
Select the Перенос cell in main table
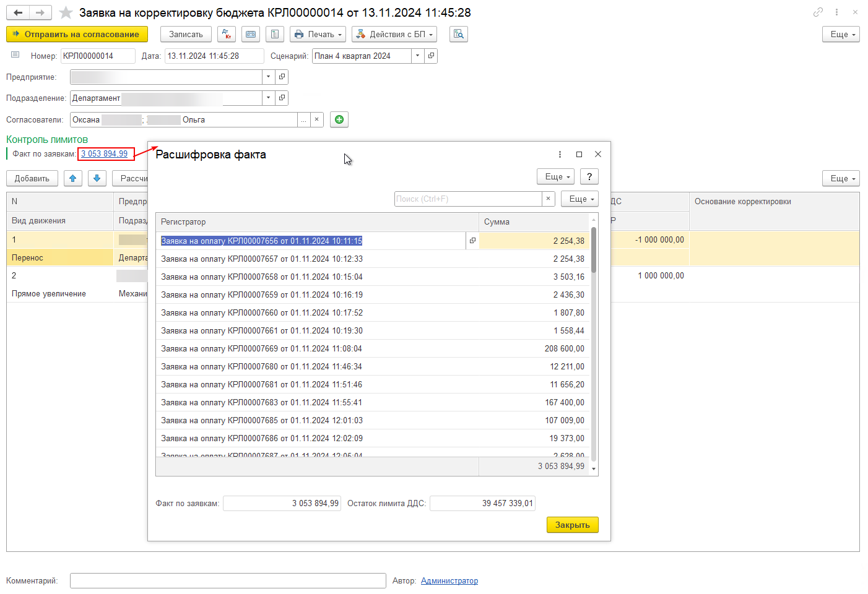(60, 257)
